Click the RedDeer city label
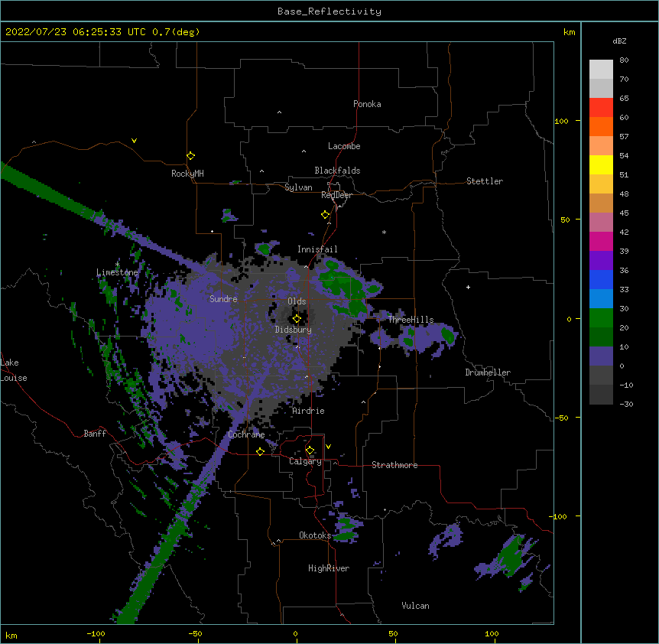Viewport: 659px width, 644px height. pyautogui.click(x=336, y=195)
